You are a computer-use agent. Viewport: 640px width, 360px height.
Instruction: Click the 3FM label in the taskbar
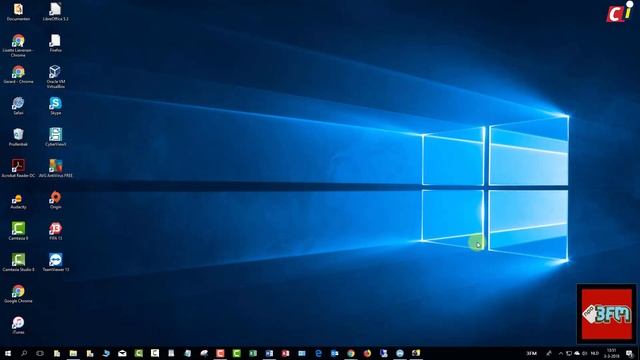pos(531,353)
